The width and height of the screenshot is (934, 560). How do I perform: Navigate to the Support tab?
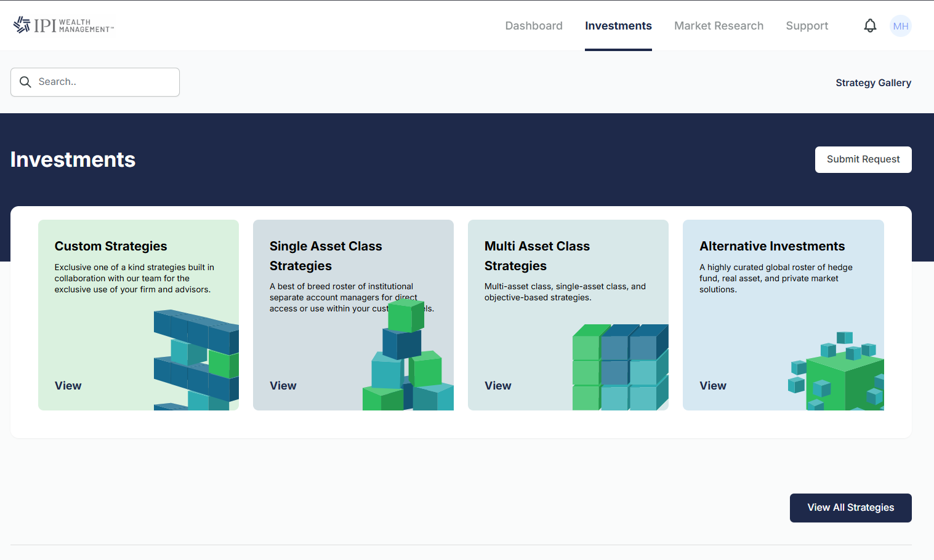(807, 26)
